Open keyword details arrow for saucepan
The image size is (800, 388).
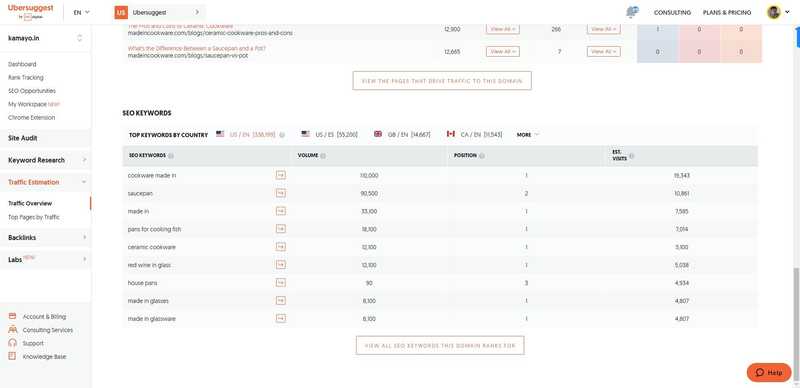tap(281, 193)
